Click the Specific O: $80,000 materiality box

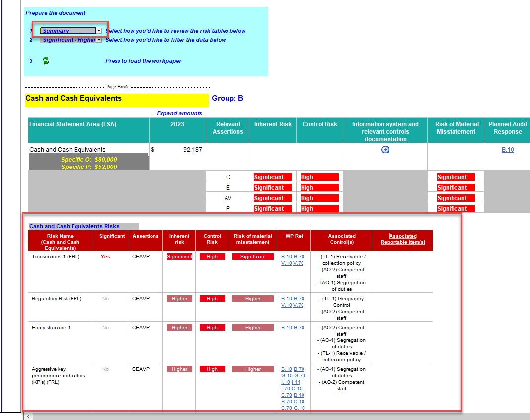coord(89,159)
